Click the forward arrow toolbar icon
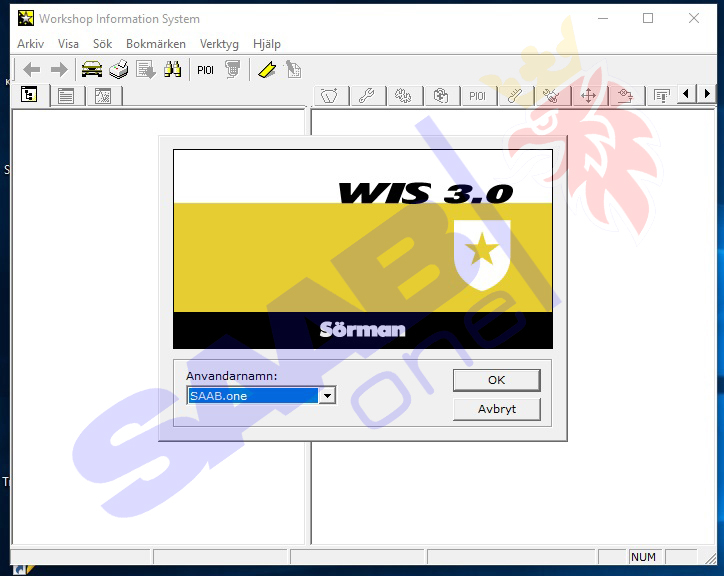Image resolution: width=724 pixels, height=576 pixels. tap(59, 69)
